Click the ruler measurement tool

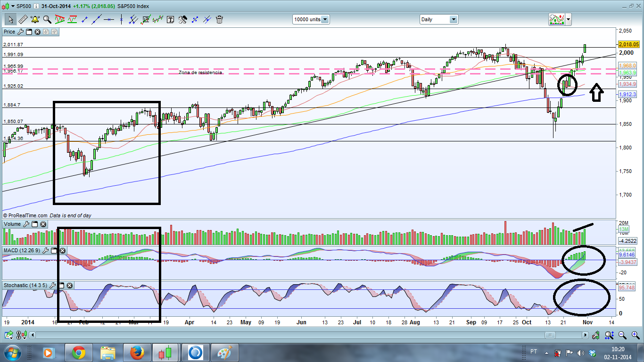click(x=23, y=19)
